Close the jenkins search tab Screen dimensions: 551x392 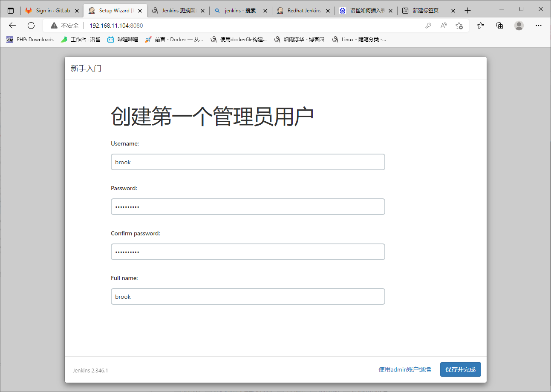point(265,11)
